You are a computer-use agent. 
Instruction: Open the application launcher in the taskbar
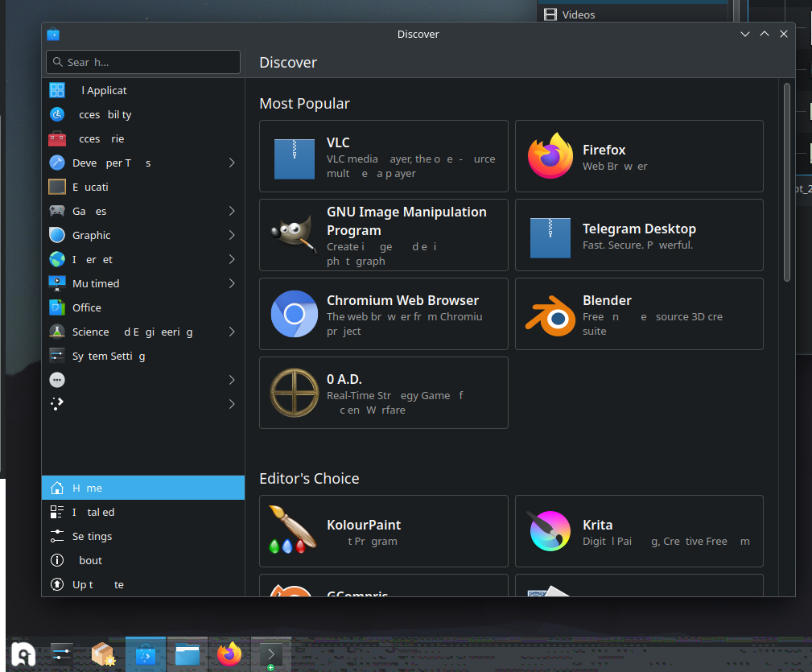(x=23, y=653)
